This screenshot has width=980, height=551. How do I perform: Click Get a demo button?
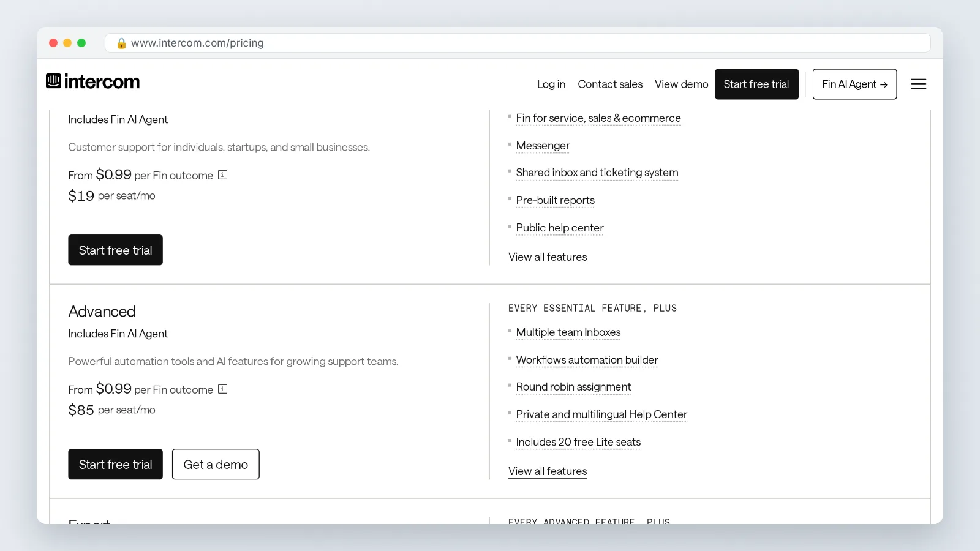[216, 464]
